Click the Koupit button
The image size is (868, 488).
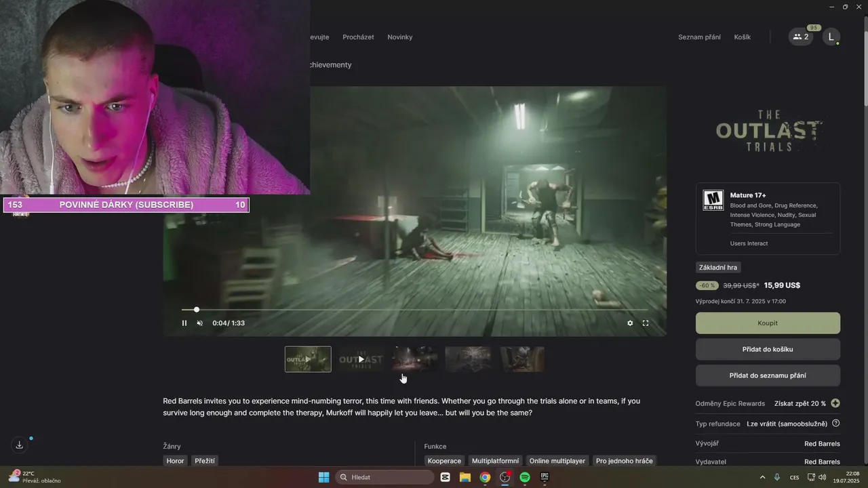(x=768, y=323)
